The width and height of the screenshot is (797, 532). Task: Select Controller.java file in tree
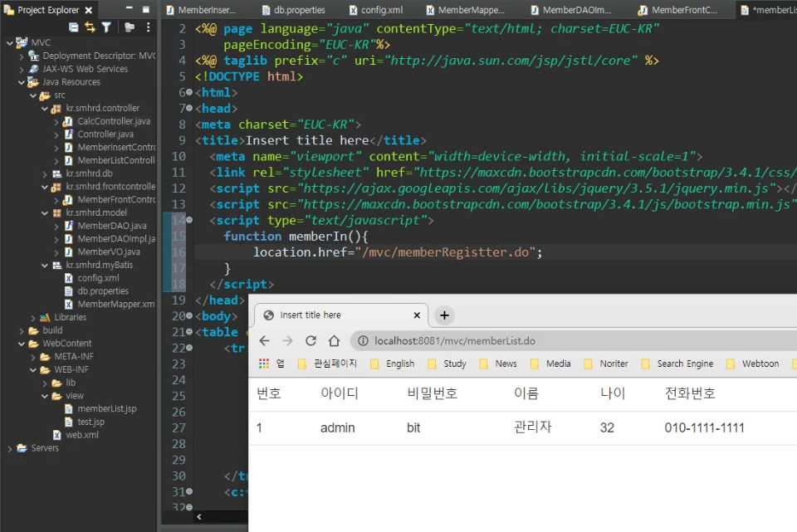105,134
